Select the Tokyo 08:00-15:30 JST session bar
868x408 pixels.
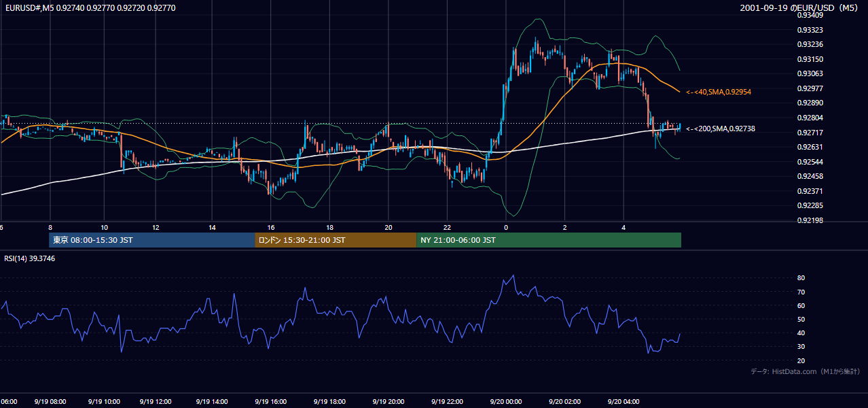(x=151, y=240)
